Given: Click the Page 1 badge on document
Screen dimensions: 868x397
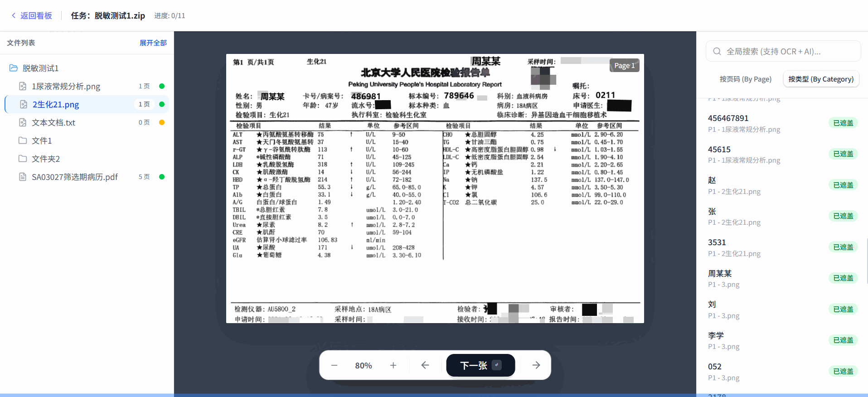Looking at the screenshot, I should tap(624, 65).
